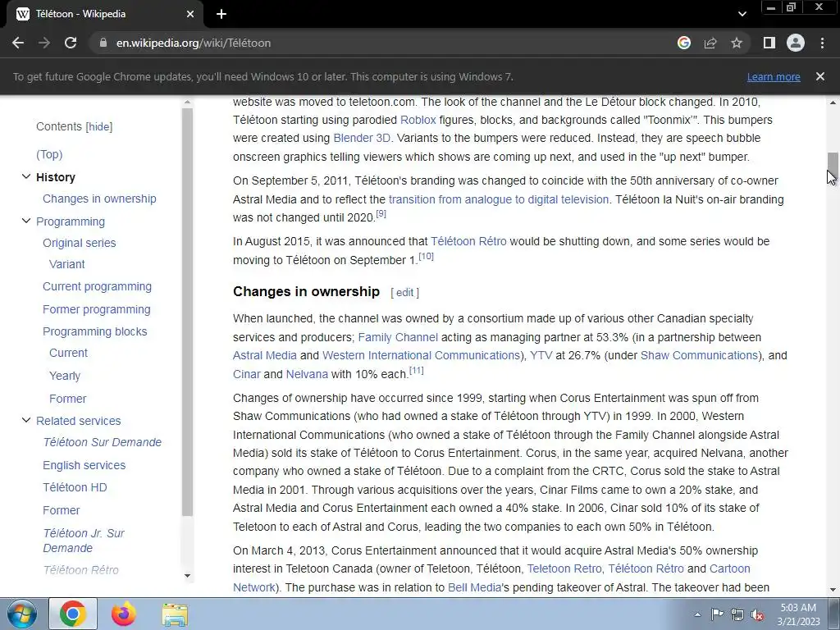The image size is (840, 630).
Task: Go to Current programming section
Action: [98, 286]
